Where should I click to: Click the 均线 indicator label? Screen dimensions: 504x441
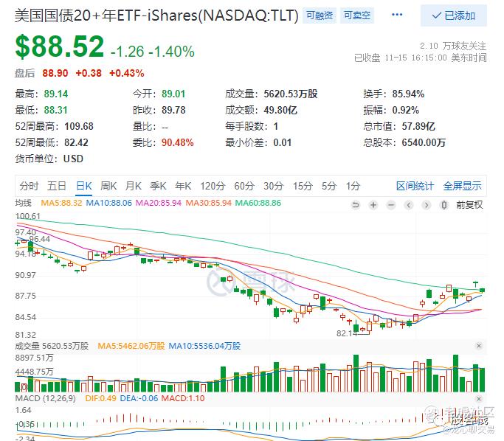(23, 203)
